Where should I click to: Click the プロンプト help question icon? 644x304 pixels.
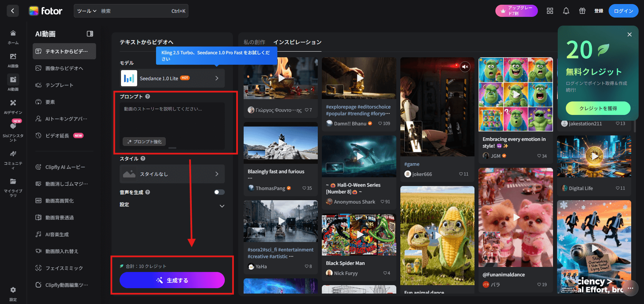pyautogui.click(x=148, y=97)
